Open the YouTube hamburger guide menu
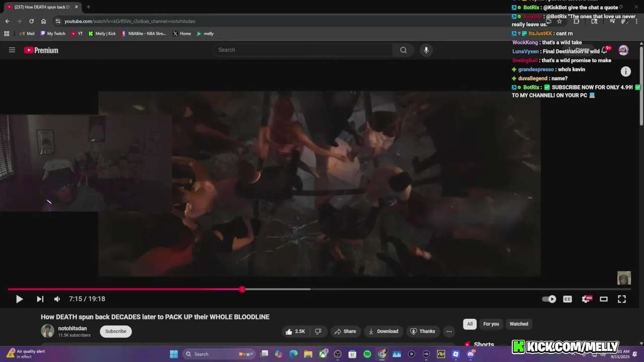This screenshot has height=362, width=644. click(12, 50)
